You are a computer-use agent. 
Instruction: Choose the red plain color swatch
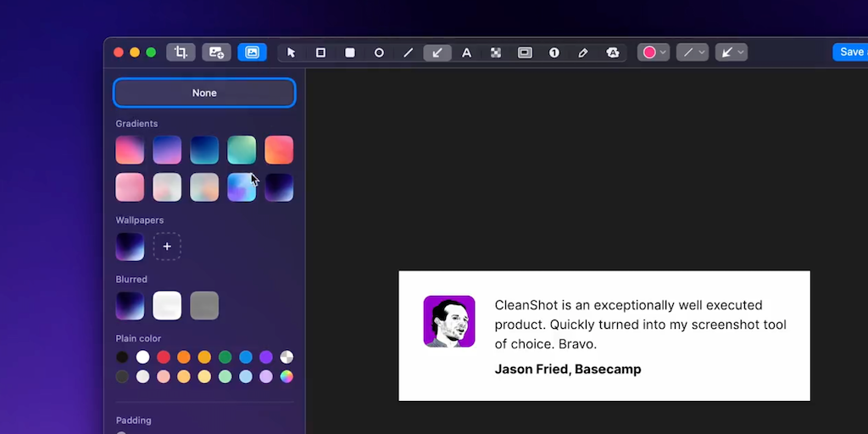[x=164, y=357]
